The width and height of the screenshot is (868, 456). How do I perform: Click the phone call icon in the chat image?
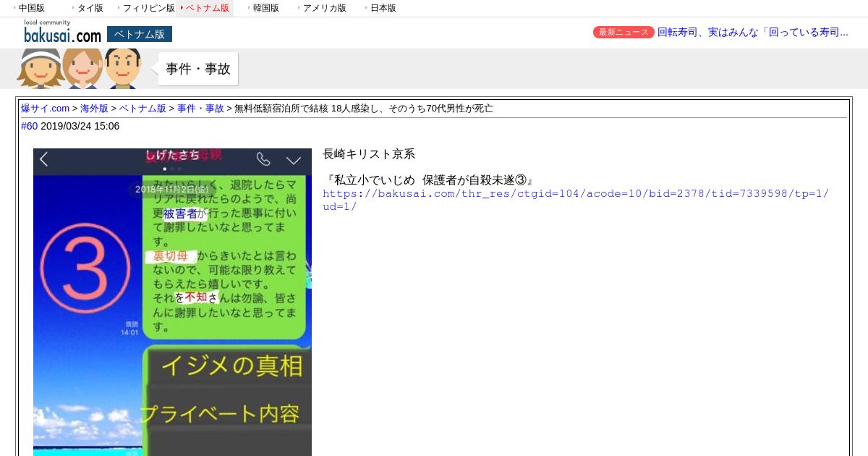(263, 159)
